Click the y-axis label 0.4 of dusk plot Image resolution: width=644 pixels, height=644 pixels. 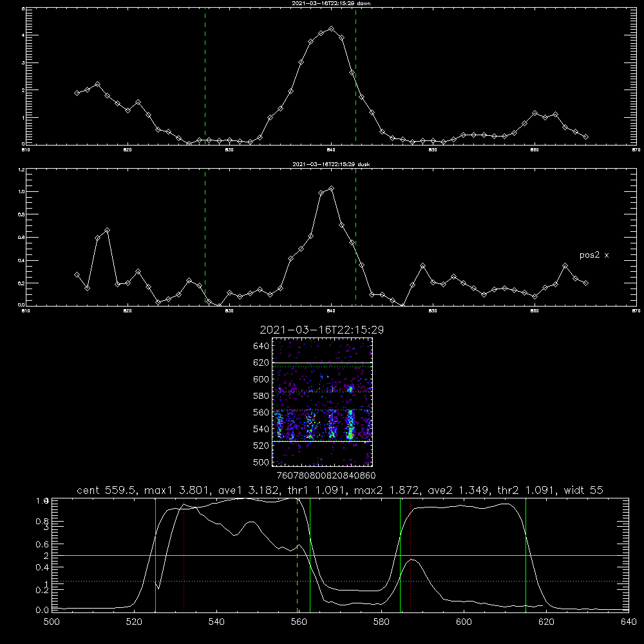pos(21,260)
